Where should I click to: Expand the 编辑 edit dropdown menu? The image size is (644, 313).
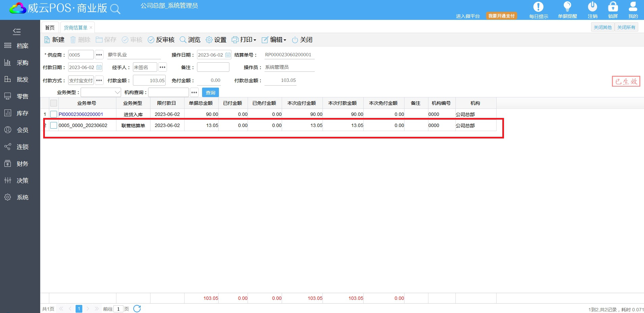coord(274,40)
